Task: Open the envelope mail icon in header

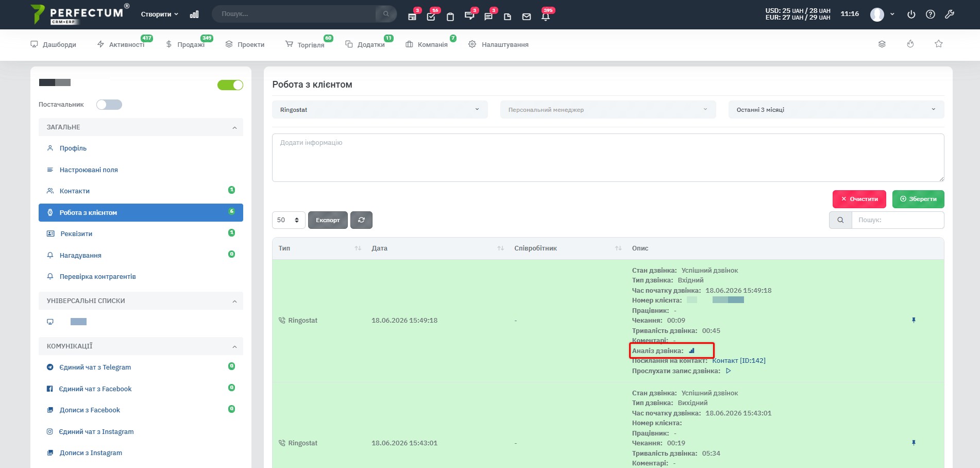Action: [527, 16]
